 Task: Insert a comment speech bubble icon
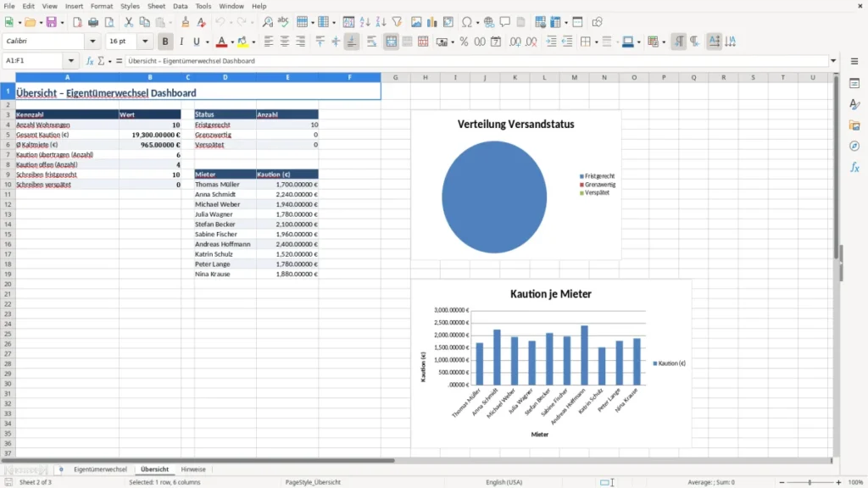[505, 22]
